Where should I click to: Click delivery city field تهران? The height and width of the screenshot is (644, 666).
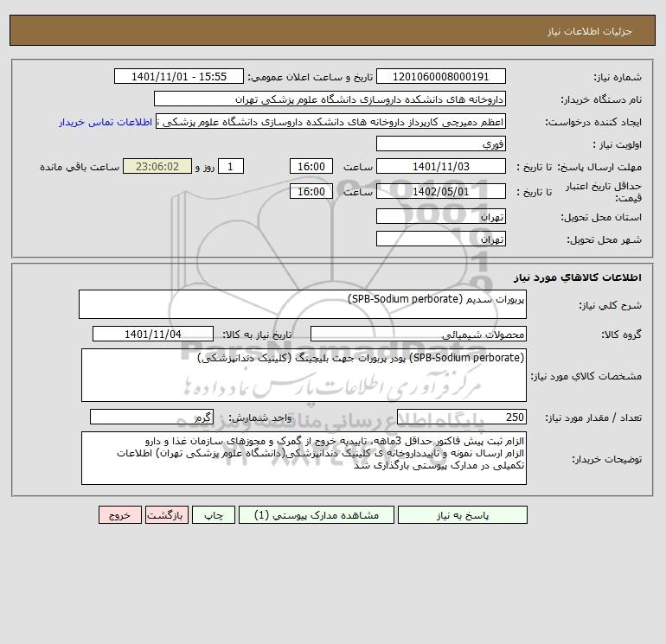point(441,239)
